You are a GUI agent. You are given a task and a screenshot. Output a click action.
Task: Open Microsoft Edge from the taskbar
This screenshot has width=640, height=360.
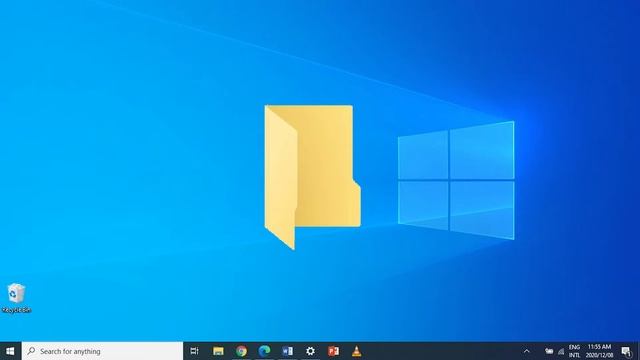coord(264,351)
